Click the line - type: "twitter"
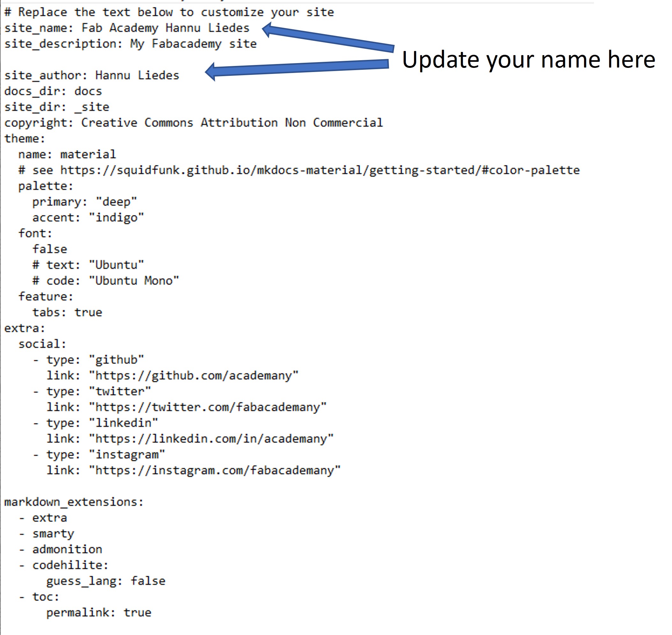Viewport: 672px width, 635px height. pos(92,392)
